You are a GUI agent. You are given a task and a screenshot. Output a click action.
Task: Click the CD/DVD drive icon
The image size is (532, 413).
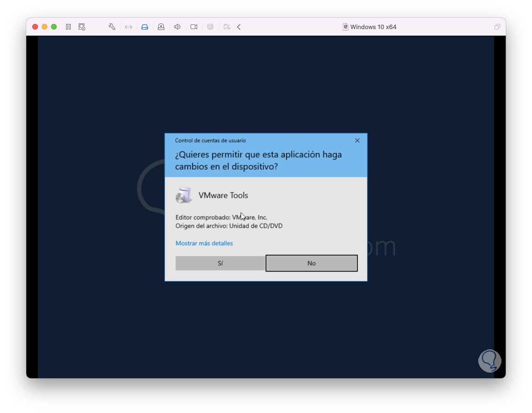[x=161, y=27]
